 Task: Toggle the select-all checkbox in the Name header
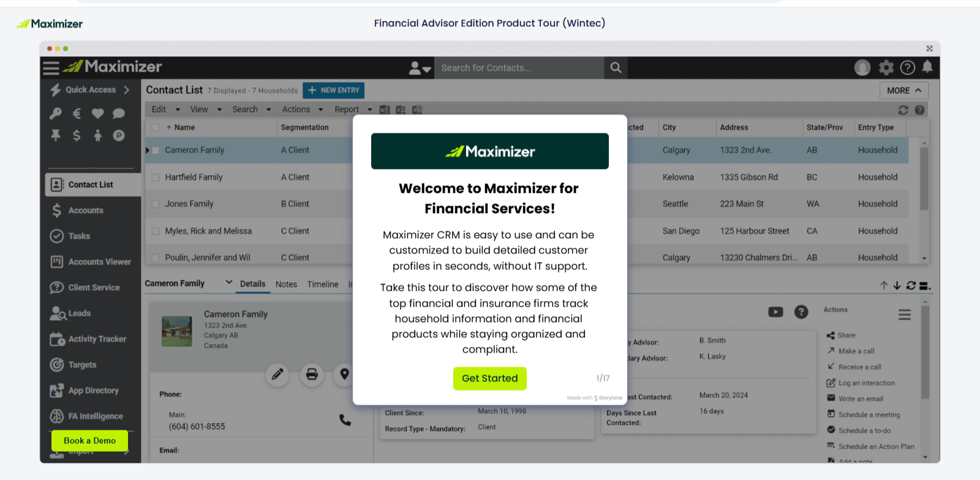point(156,127)
